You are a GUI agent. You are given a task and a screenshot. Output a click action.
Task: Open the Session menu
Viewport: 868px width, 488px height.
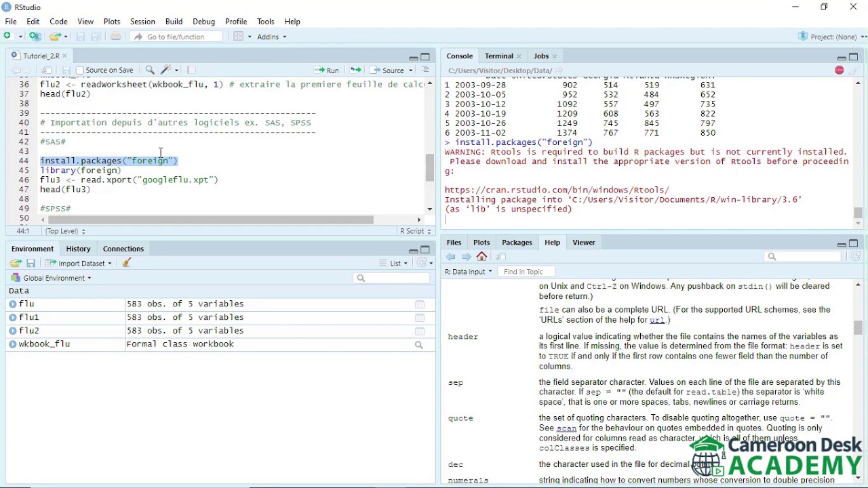click(x=142, y=22)
